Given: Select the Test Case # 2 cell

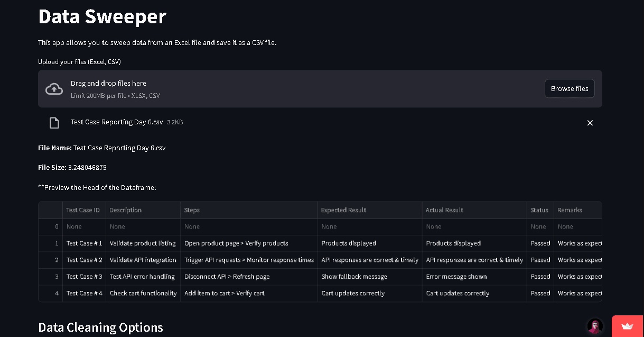Looking at the screenshot, I should point(85,260).
